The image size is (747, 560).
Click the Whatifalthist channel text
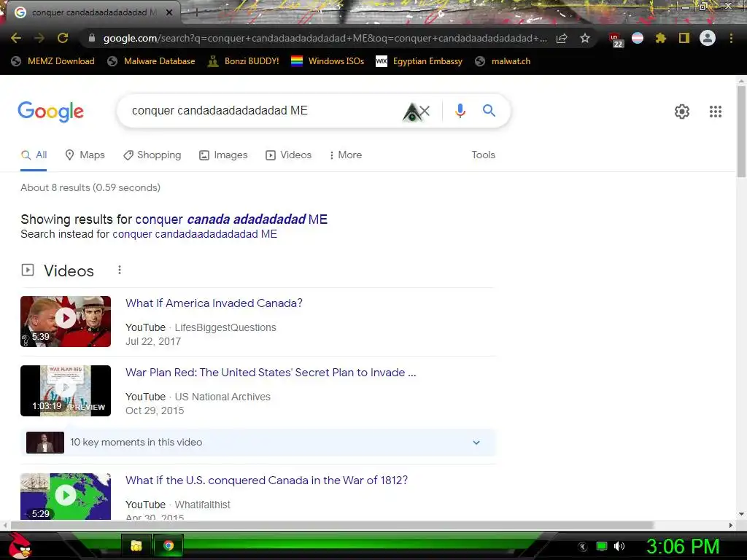click(203, 505)
